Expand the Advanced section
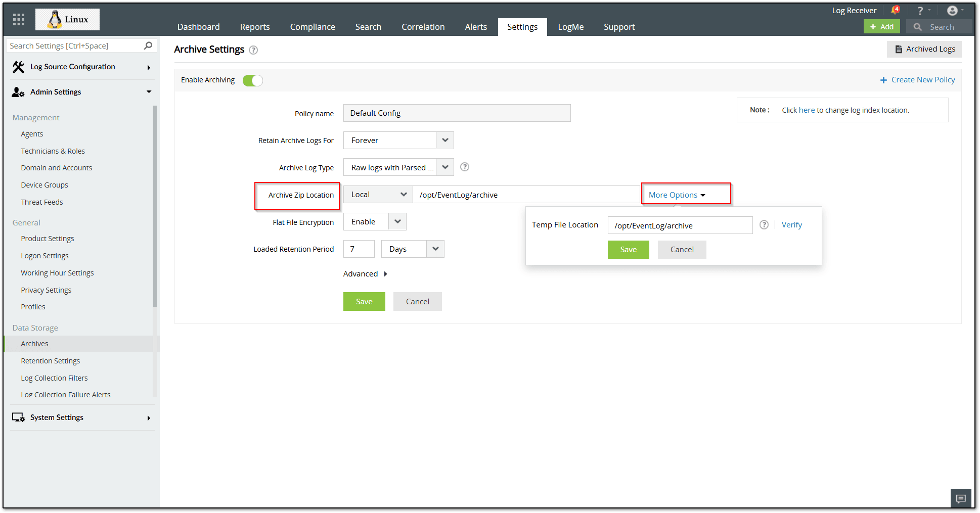This screenshot has width=980, height=513. tap(365, 274)
